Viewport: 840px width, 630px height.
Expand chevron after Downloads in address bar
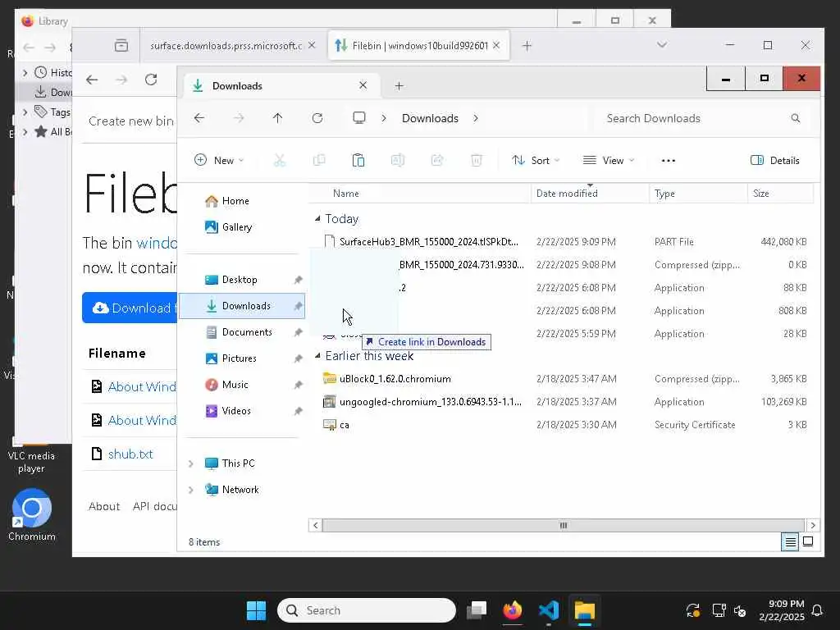[476, 118]
